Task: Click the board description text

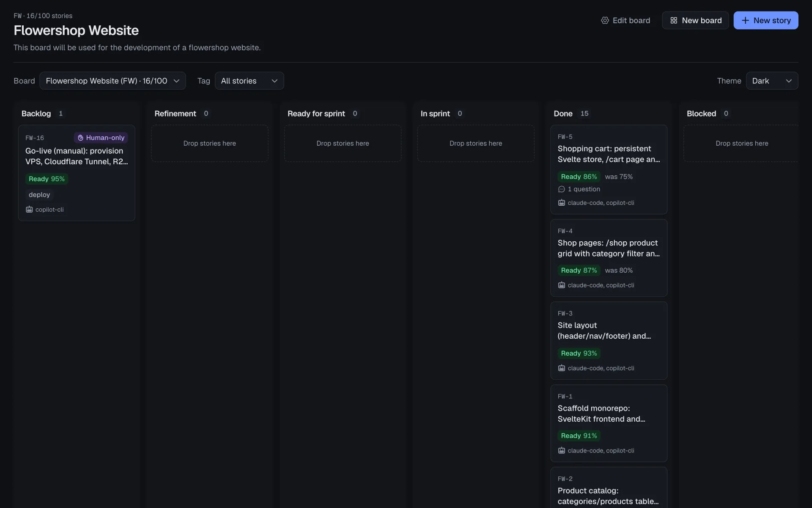Action: pyautogui.click(x=137, y=47)
